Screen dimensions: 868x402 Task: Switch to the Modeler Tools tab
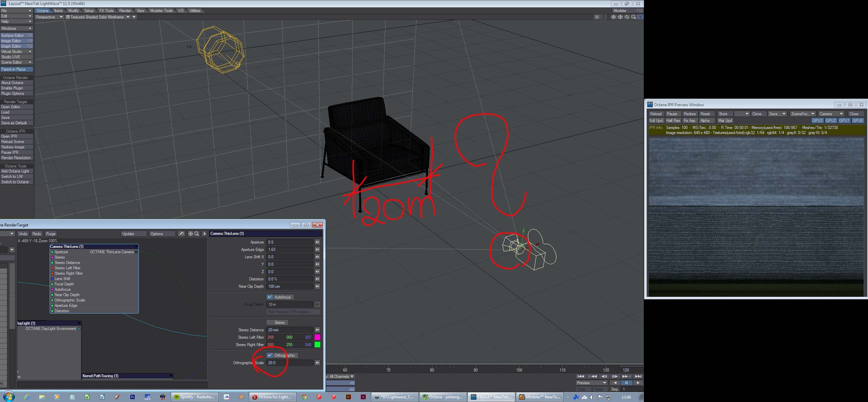click(161, 11)
